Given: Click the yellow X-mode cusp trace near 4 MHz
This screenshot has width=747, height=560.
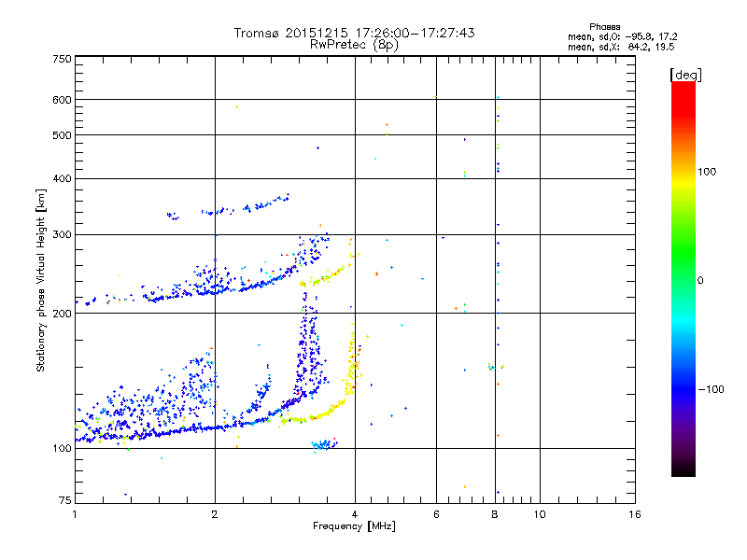Looking at the screenshot, I should click(x=352, y=362).
